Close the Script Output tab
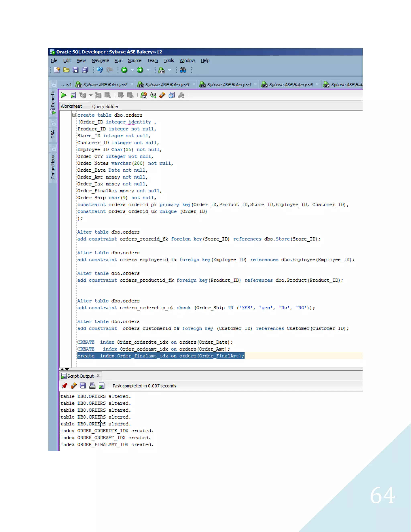The width and height of the screenshot is (411, 532). click(98, 376)
